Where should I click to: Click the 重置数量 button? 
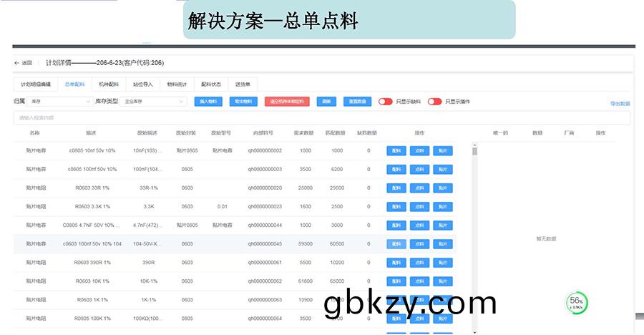[x=357, y=102]
